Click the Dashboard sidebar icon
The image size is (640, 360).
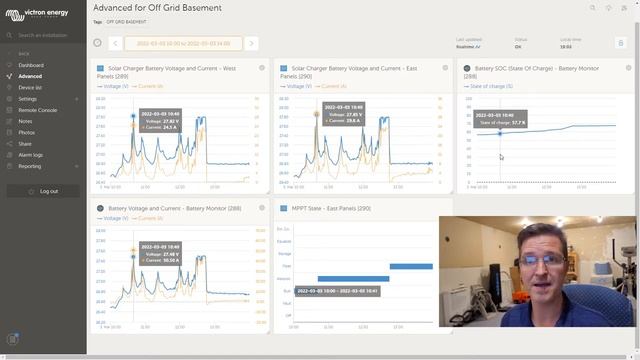[9, 65]
